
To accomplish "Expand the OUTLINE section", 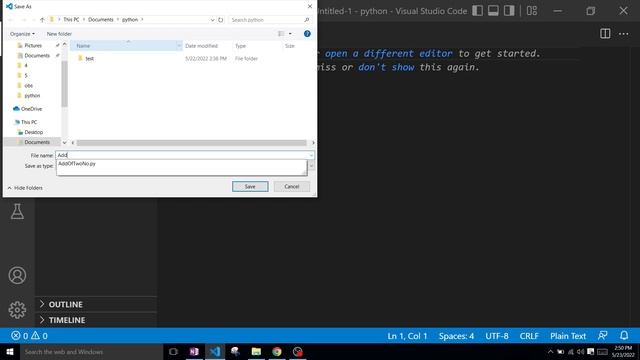I will [x=65, y=304].
